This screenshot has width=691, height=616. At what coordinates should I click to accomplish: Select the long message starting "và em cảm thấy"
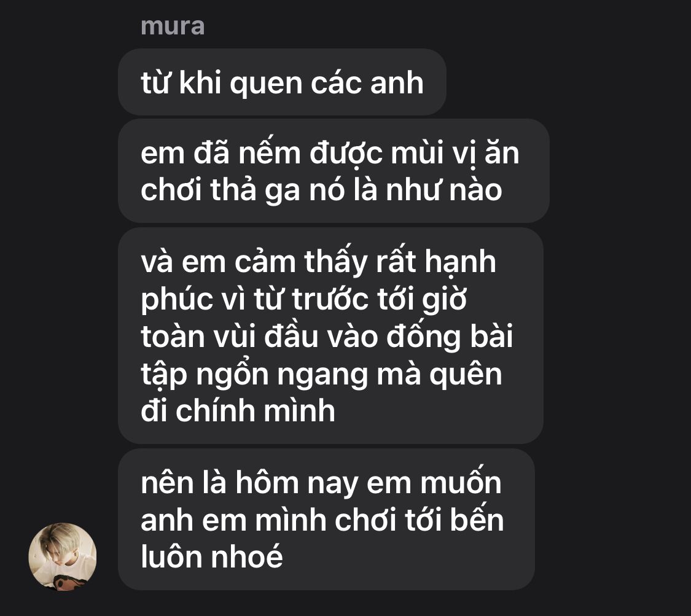[x=330, y=336]
